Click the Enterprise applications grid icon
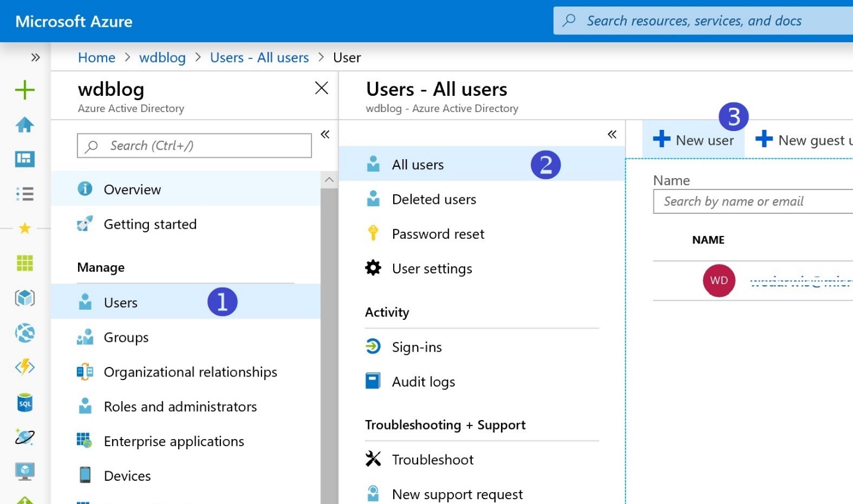 85,440
